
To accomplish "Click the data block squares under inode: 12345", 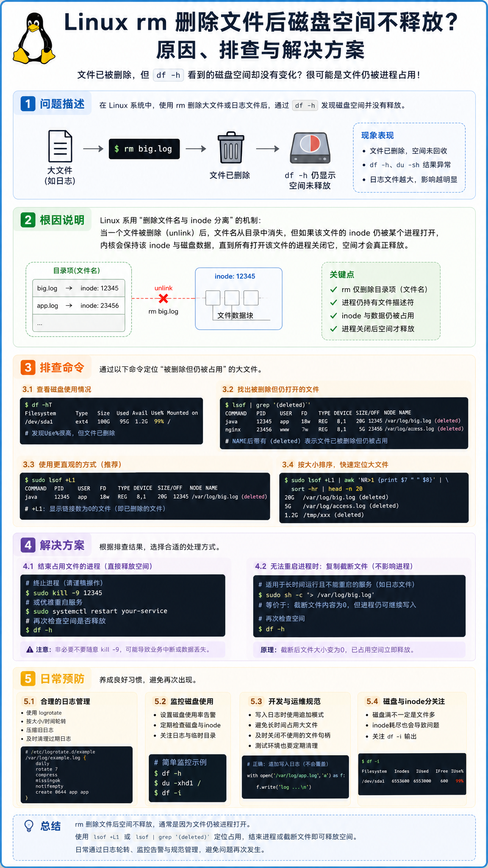I will (232, 298).
